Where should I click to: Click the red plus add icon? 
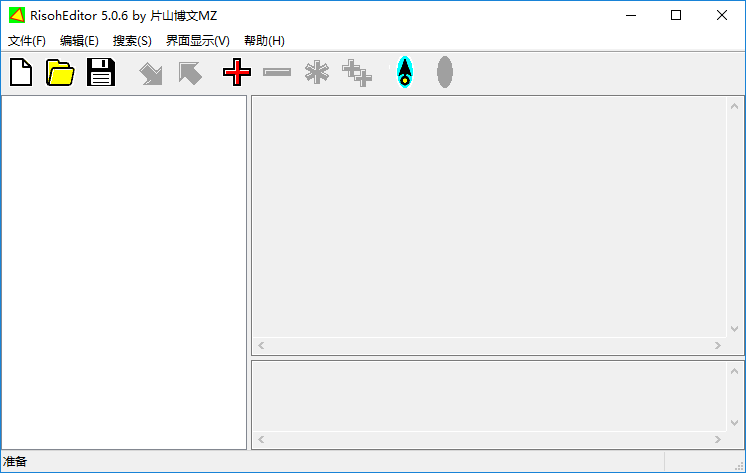point(237,72)
